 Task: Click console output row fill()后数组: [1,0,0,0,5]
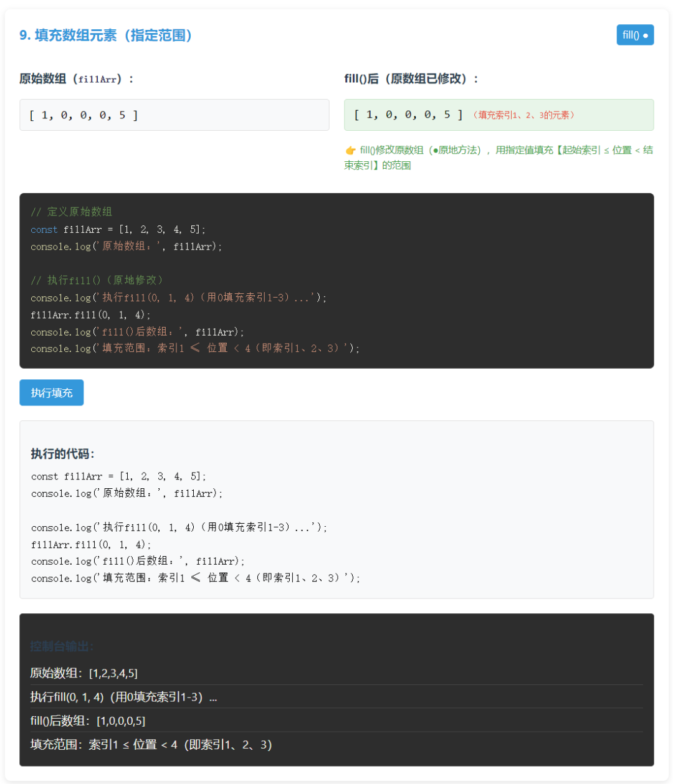(x=336, y=720)
